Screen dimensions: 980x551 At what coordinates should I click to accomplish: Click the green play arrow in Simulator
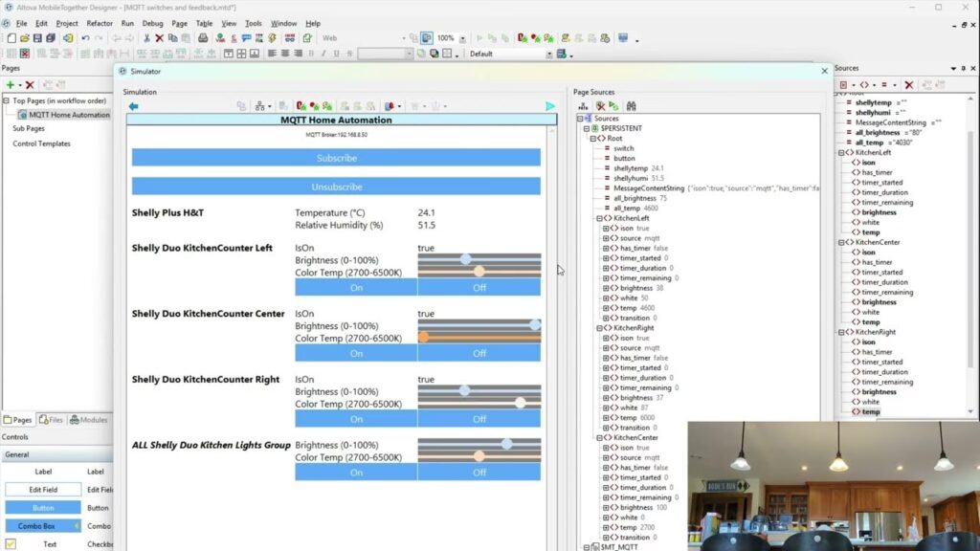549,106
